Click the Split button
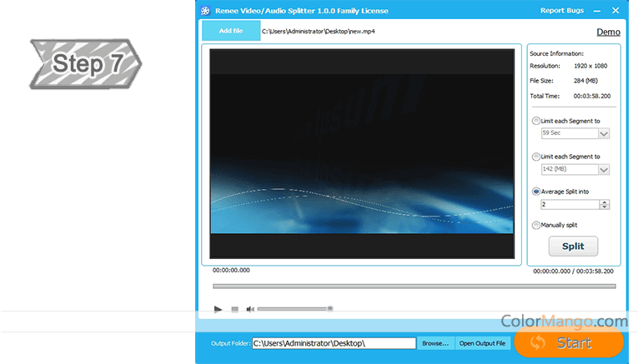This screenshot has height=364, width=638. (x=573, y=247)
